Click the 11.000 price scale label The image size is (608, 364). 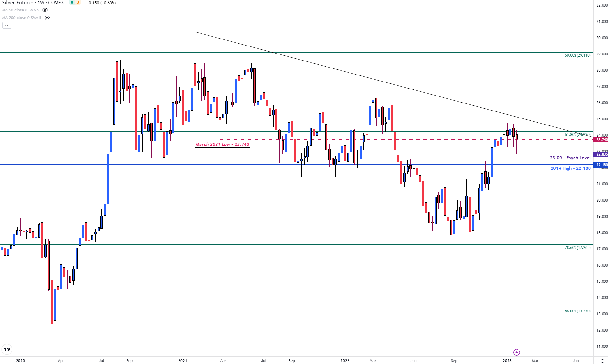(x=602, y=346)
